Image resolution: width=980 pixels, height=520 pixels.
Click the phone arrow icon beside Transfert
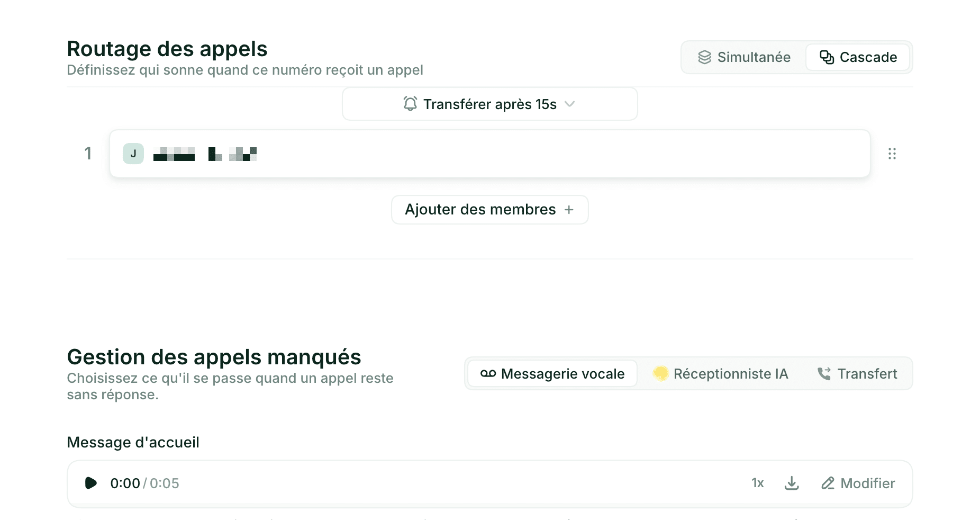pos(824,374)
